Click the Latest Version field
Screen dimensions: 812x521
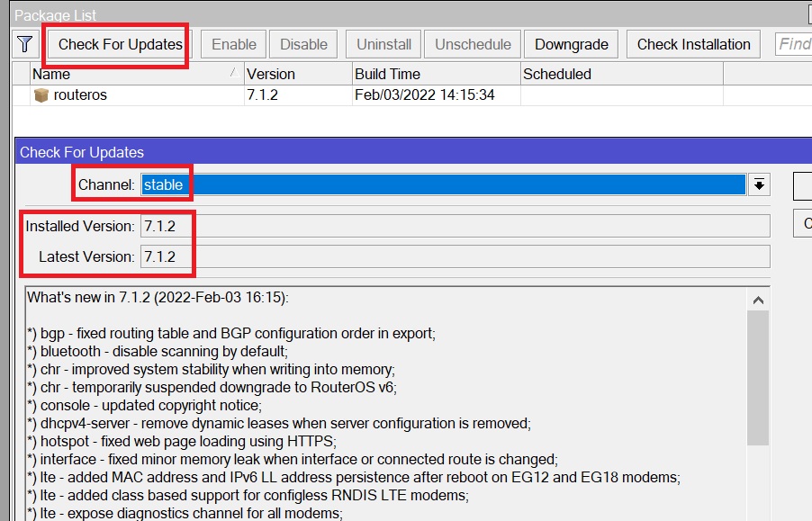(x=456, y=256)
